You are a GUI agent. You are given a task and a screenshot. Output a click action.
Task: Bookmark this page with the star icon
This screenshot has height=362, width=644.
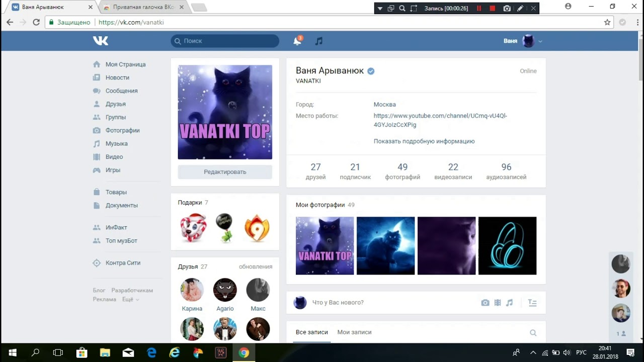[607, 22]
